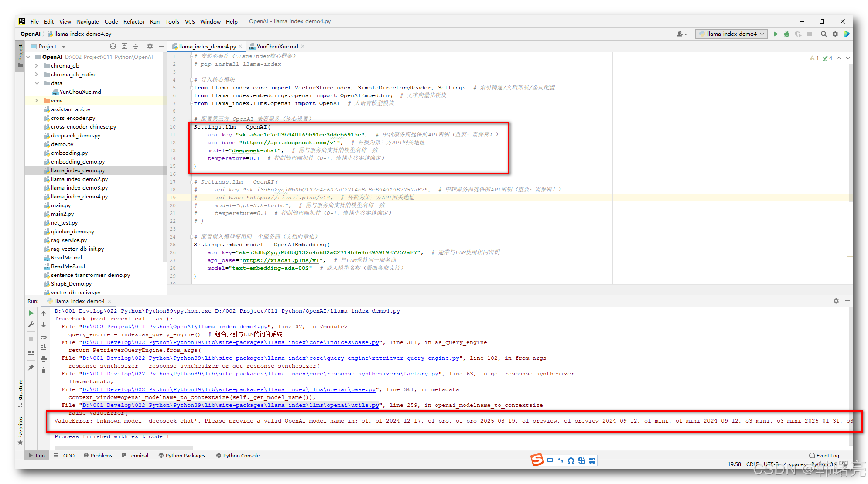Collapse the data folder in tree
The height and width of the screenshot is (484, 868).
coord(37,83)
